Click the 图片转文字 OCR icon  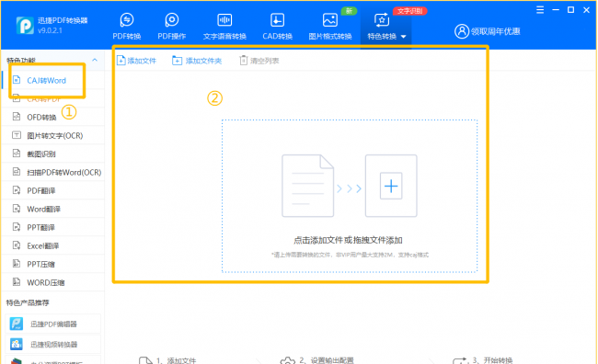tap(17, 135)
